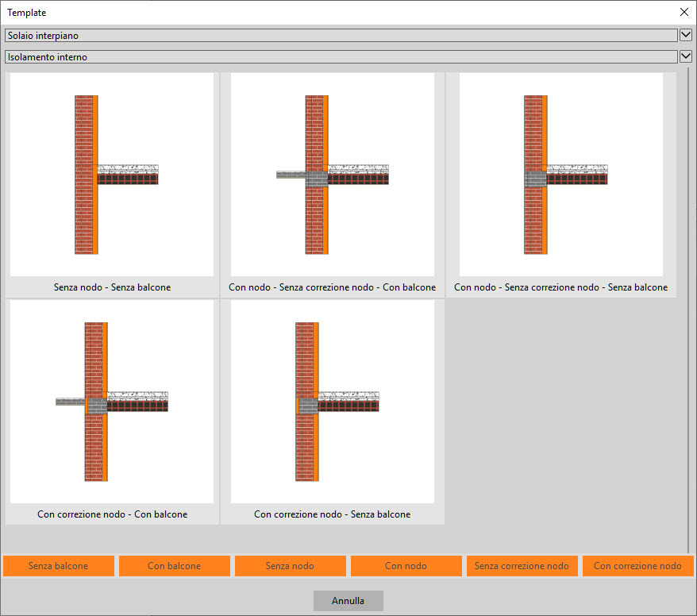
Task: Expand the 'Solaio interpiano' dropdown arrow
Action: (x=686, y=35)
